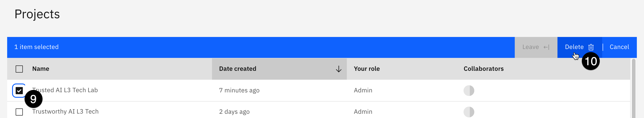Viewport: 644px width, 118px height.
Task: Check the Trustworthy AI L3 Tech checkbox
Action: point(19,112)
